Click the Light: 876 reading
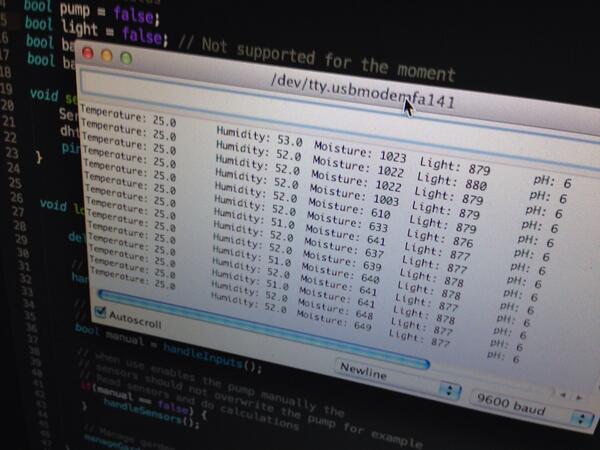600x450 pixels. tap(440, 237)
